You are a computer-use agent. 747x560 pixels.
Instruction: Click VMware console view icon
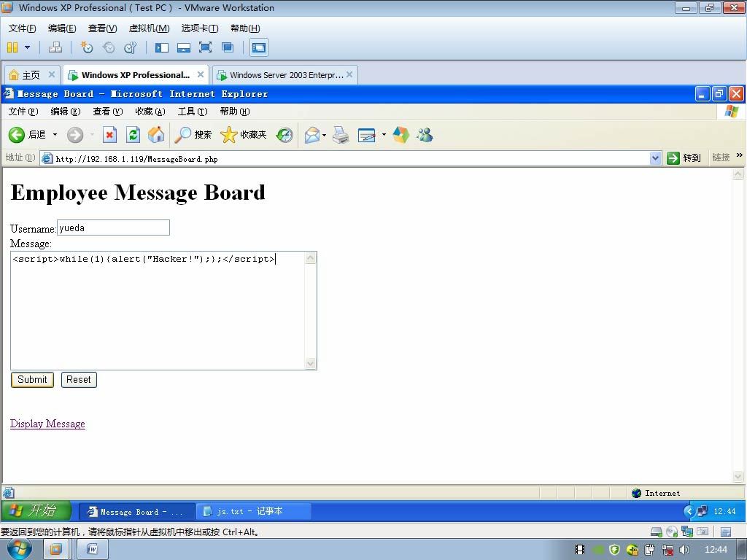(259, 47)
